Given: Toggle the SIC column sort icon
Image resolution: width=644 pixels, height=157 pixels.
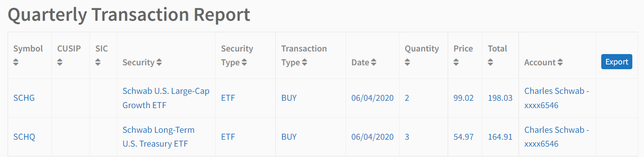Looking at the screenshot, I should tap(98, 62).
